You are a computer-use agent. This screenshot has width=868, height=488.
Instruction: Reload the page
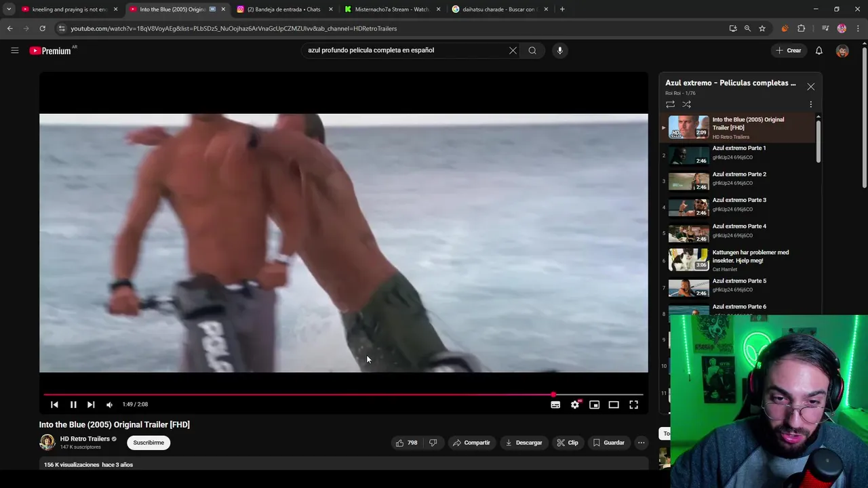click(42, 28)
